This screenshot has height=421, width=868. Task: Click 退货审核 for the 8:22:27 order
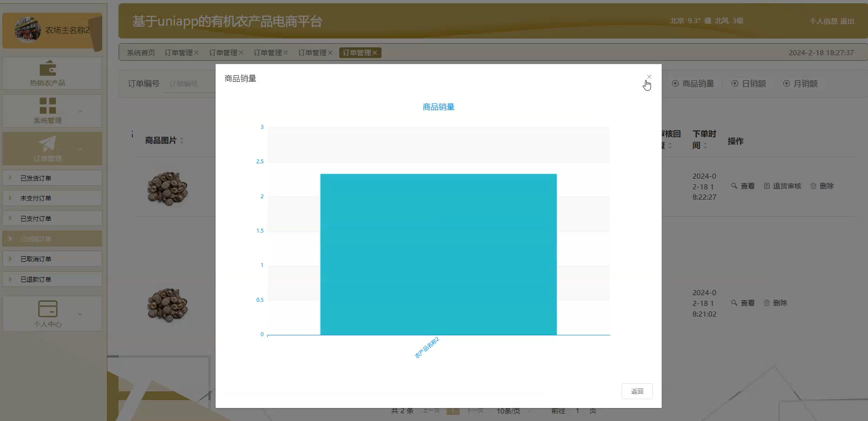pyautogui.click(x=783, y=186)
